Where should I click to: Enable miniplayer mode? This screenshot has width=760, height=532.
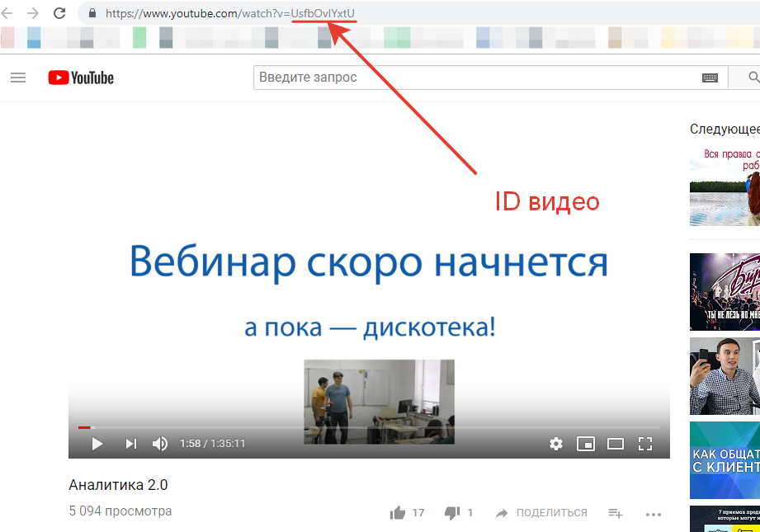pyautogui.click(x=586, y=444)
